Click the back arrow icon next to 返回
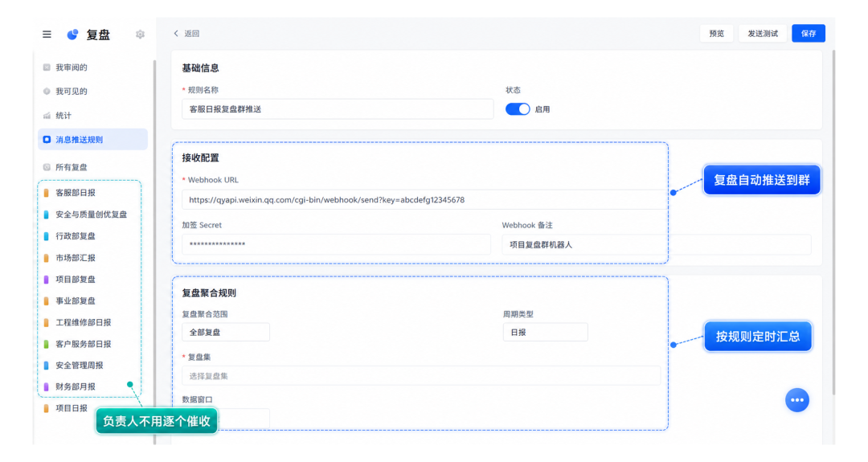868x462 pixels. 176,33
